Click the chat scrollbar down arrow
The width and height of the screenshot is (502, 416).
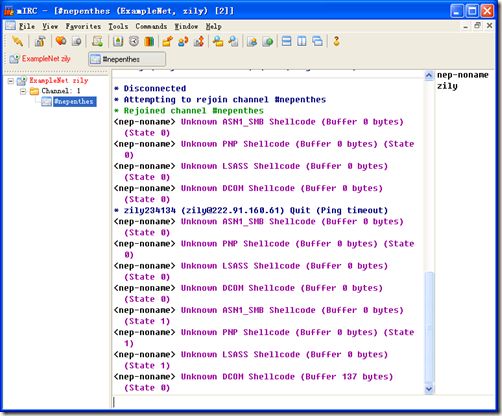tap(429, 389)
